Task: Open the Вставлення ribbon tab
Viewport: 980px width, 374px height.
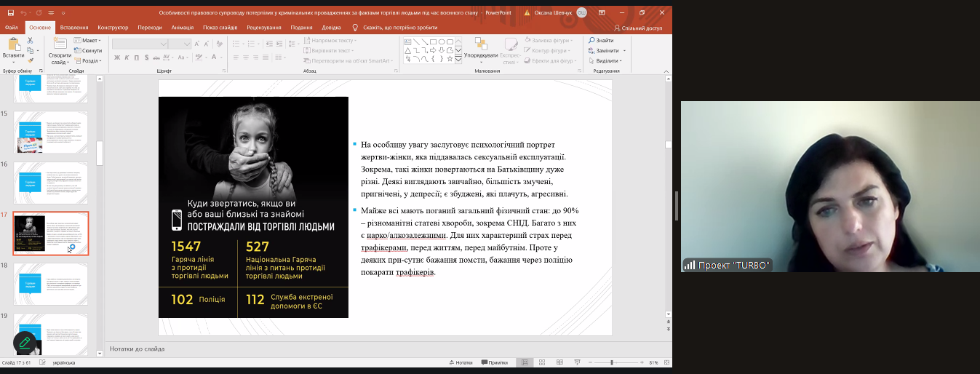Action: (74, 27)
